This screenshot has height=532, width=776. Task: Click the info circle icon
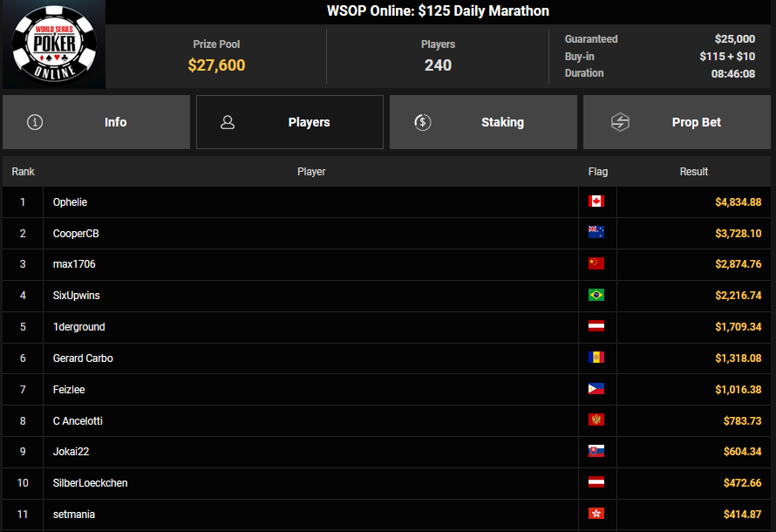click(35, 122)
